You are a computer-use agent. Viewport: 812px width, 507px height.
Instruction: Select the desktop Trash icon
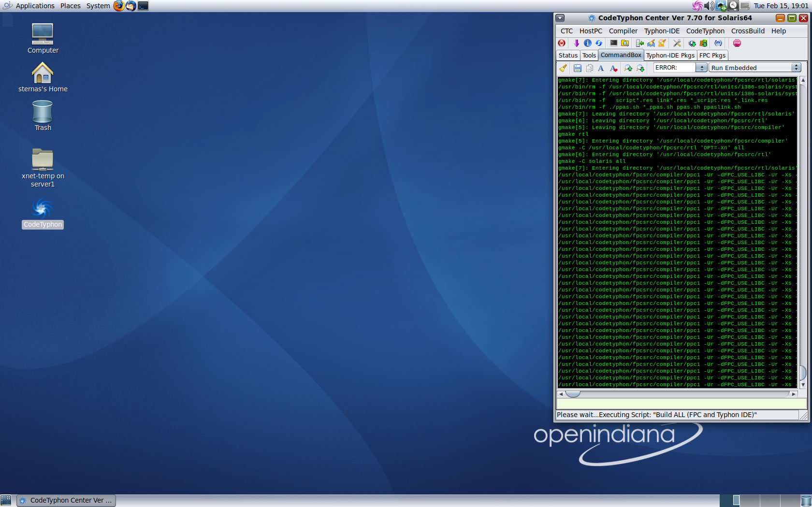point(43,116)
